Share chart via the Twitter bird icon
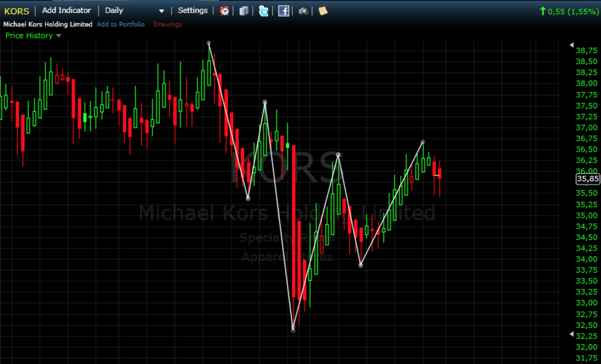Viewport: 601px width, 364px height. (x=263, y=11)
